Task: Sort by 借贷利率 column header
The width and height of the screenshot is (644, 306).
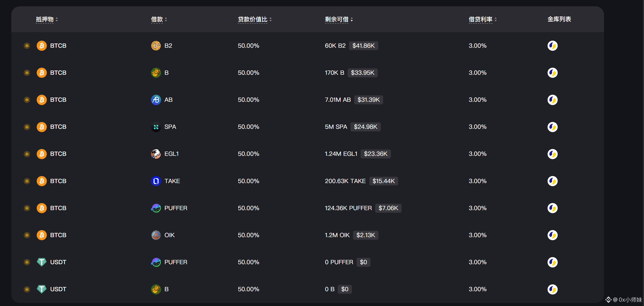Action: pyautogui.click(x=480, y=20)
